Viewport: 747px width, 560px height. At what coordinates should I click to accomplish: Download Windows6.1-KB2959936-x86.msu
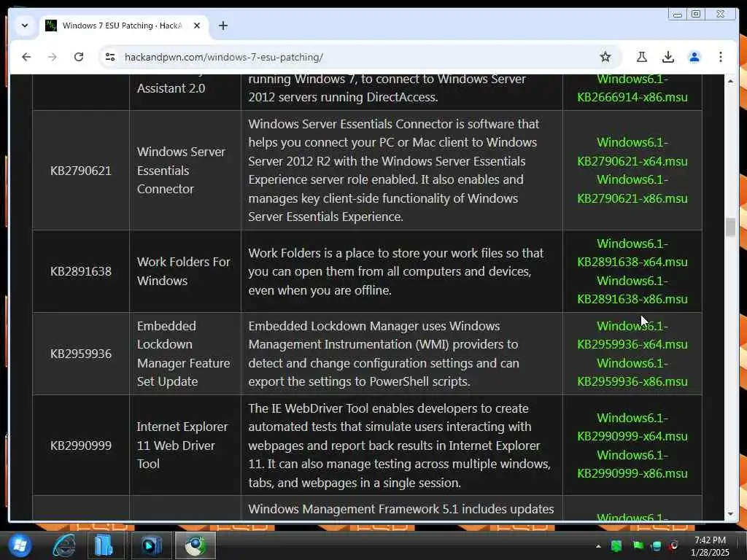632,373
